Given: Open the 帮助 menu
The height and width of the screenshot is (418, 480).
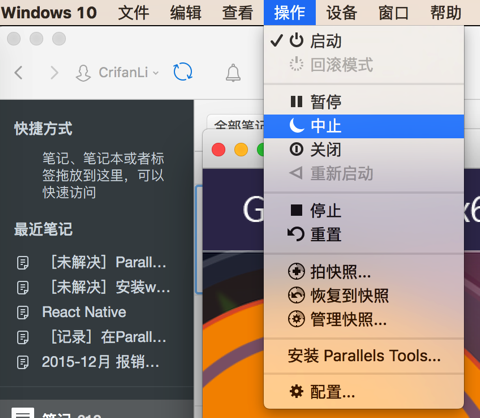Looking at the screenshot, I should point(446,13).
